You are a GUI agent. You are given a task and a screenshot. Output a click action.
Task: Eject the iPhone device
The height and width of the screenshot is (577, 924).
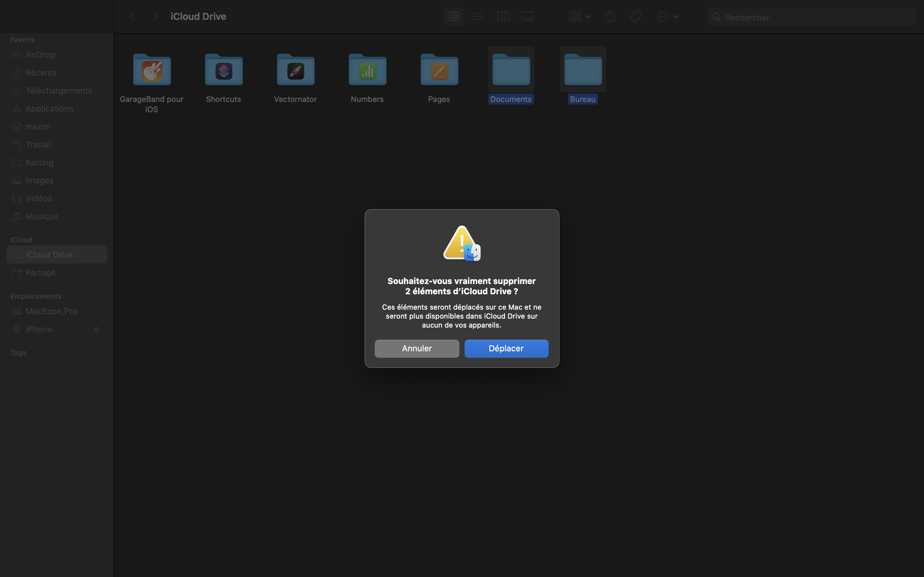96,329
